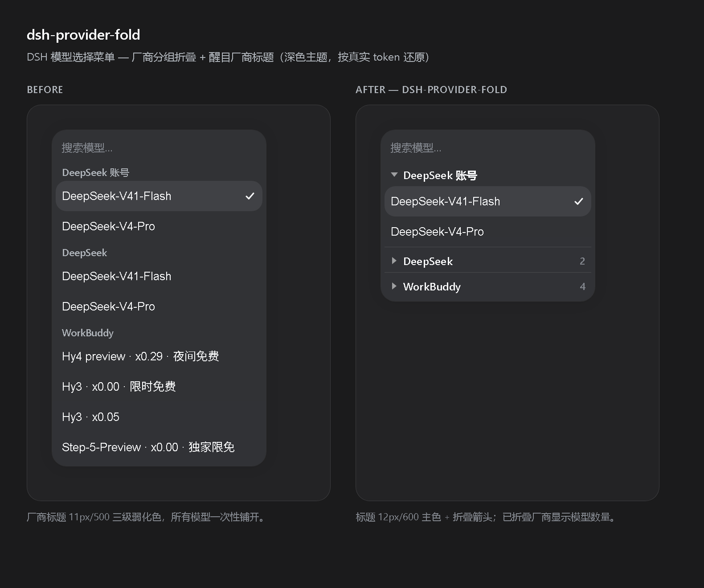Click the WorkBuddy group label in AFTER menu
Screen dimensions: 704x588
point(432,287)
